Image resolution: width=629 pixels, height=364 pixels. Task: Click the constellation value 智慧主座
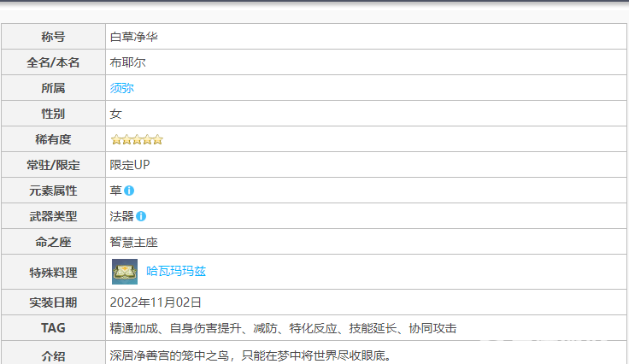[x=134, y=242]
